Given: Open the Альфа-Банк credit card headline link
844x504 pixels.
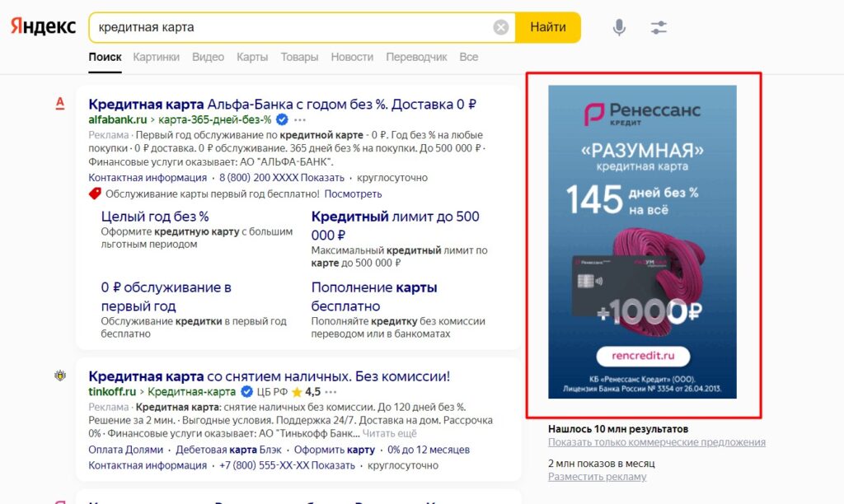Looking at the screenshot, I should click(282, 105).
